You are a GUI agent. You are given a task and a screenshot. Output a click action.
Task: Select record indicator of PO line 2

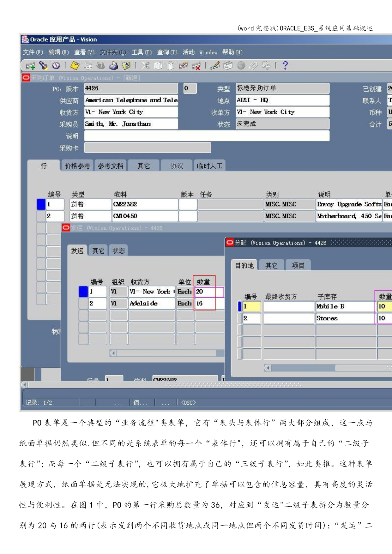pyautogui.click(x=41, y=216)
